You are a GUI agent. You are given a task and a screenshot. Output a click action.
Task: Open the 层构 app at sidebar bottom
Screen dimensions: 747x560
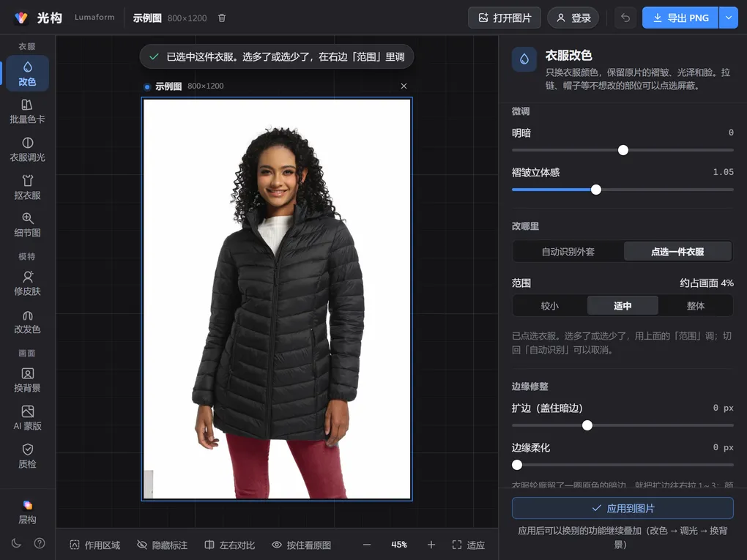click(x=27, y=512)
